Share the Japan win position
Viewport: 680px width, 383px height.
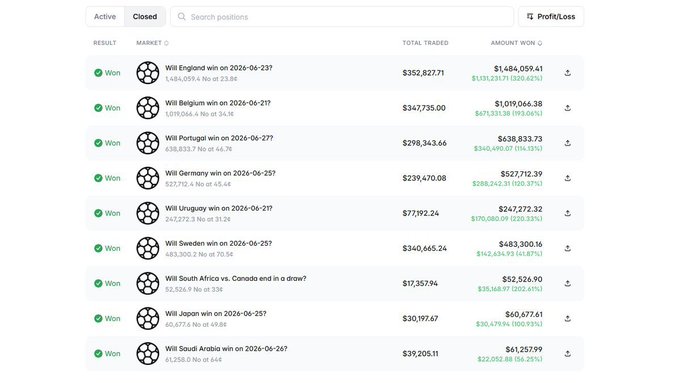[x=568, y=319]
